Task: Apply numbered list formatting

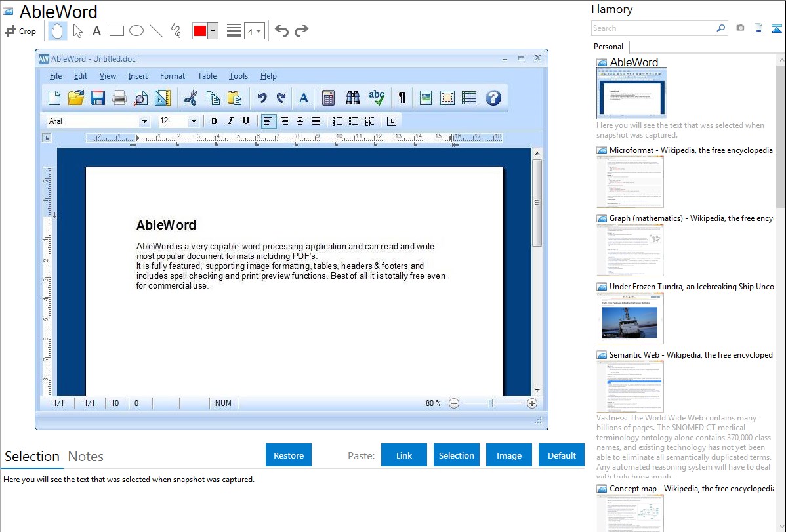Action: 338,121
